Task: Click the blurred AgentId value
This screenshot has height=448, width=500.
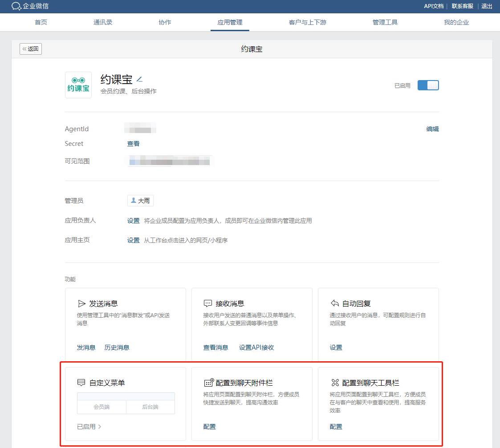Action: click(140, 129)
